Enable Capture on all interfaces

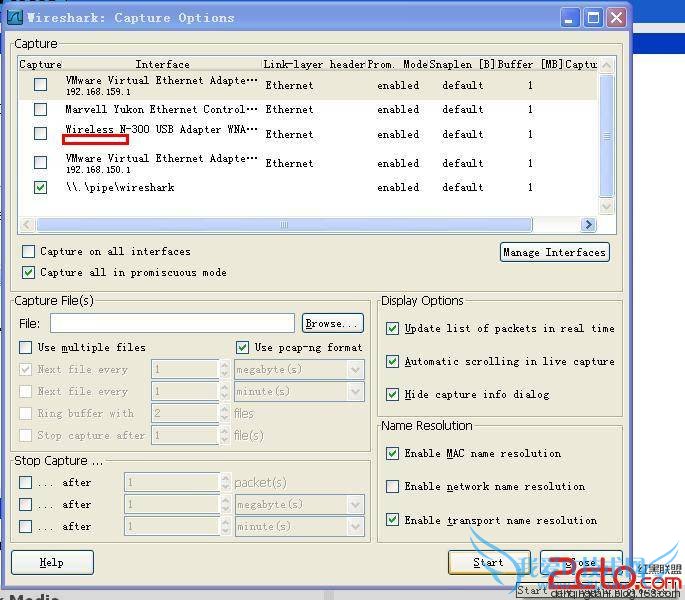click(28, 251)
